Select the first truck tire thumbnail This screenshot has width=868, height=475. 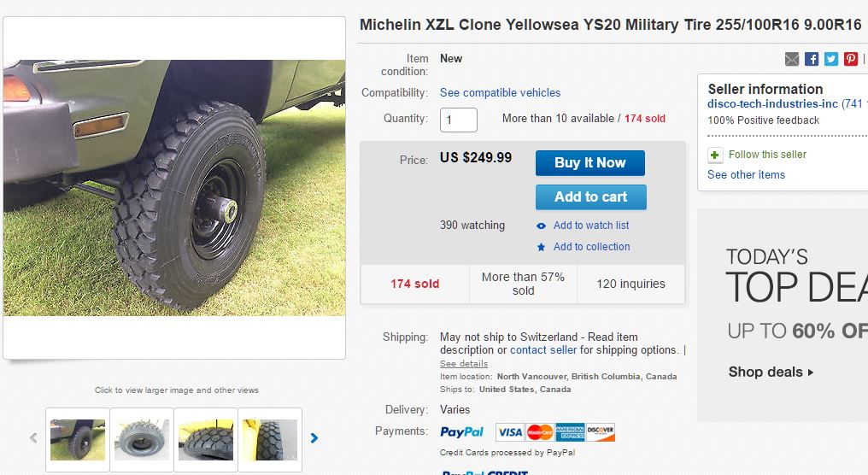(x=78, y=439)
